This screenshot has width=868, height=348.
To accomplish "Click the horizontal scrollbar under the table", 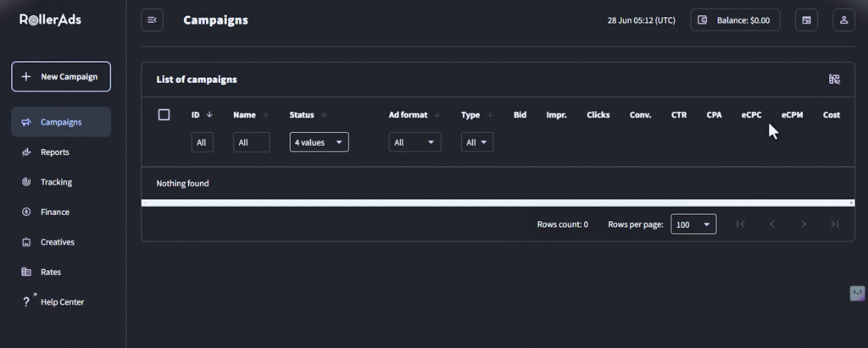I will 498,203.
